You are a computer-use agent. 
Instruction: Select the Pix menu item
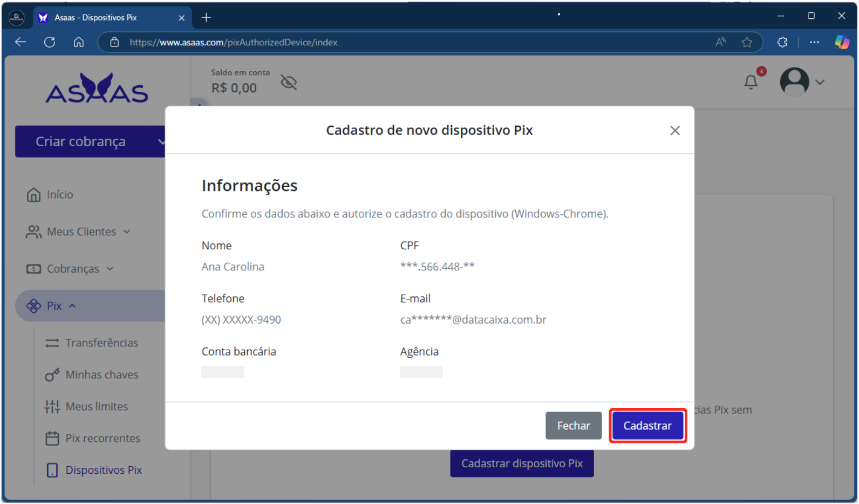(x=90, y=306)
